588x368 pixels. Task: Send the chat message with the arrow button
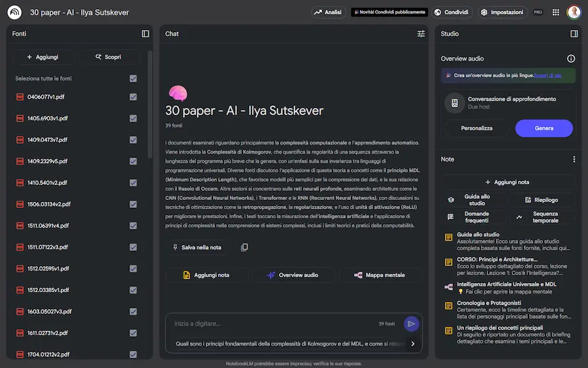coord(411,324)
